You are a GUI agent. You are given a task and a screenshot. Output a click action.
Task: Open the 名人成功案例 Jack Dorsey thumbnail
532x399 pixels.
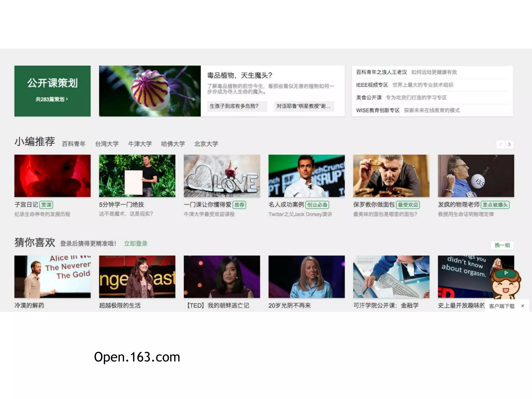[307, 176]
